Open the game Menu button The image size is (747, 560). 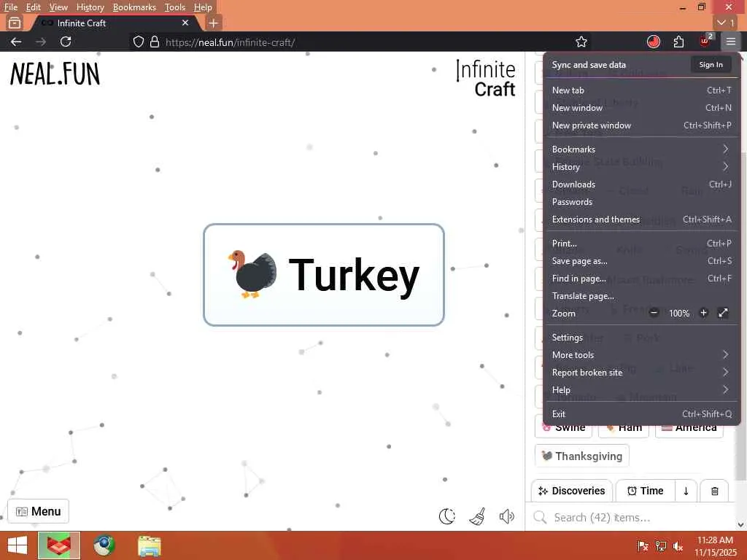38,511
